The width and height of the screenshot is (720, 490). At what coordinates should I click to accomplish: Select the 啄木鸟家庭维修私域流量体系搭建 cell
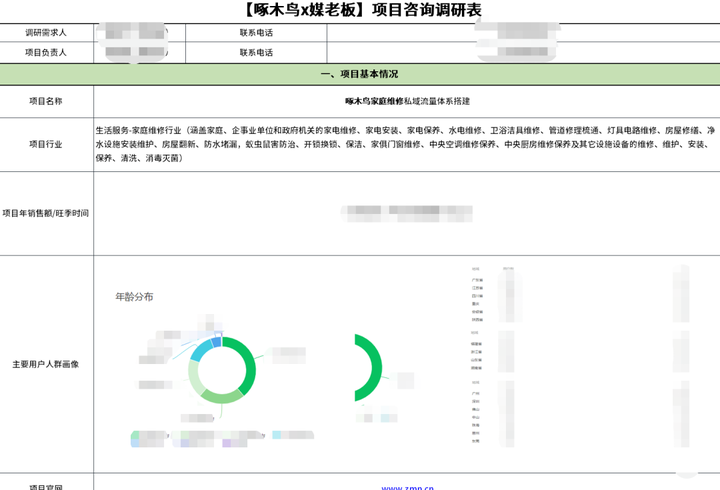click(407, 101)
